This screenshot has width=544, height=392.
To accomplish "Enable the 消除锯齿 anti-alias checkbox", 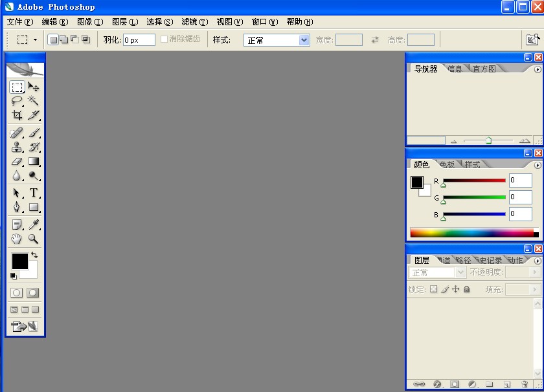I will (164, 39).
